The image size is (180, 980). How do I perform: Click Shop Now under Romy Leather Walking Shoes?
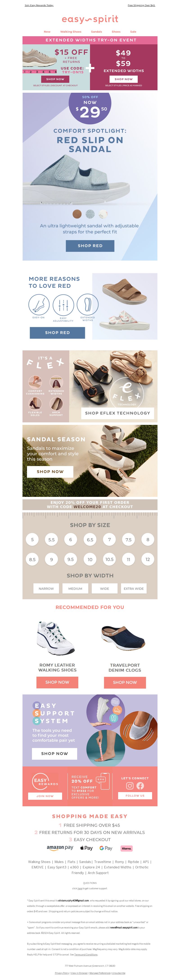(x=57, y=682)
